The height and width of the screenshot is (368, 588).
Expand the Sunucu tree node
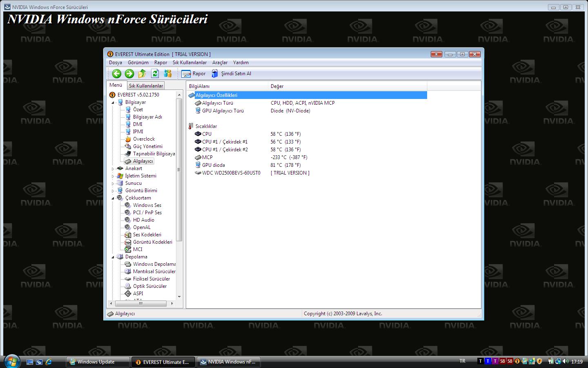click(113, 183)
